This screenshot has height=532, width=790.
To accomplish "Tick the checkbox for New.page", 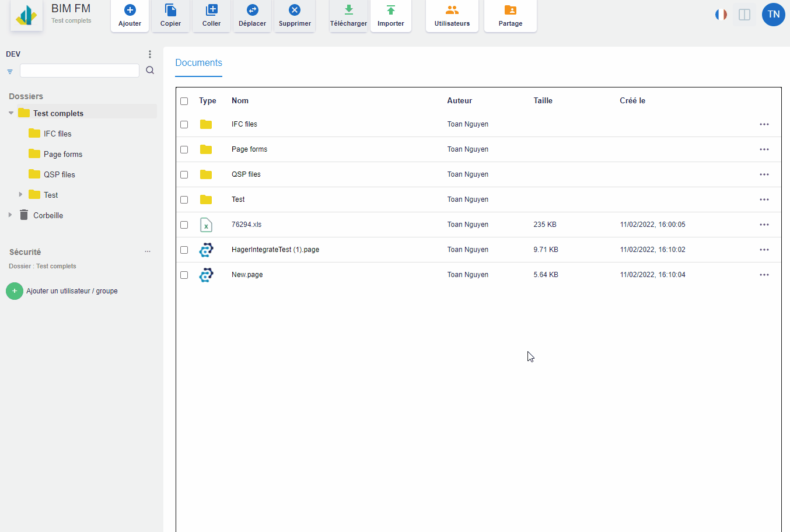I will (184, 275).
